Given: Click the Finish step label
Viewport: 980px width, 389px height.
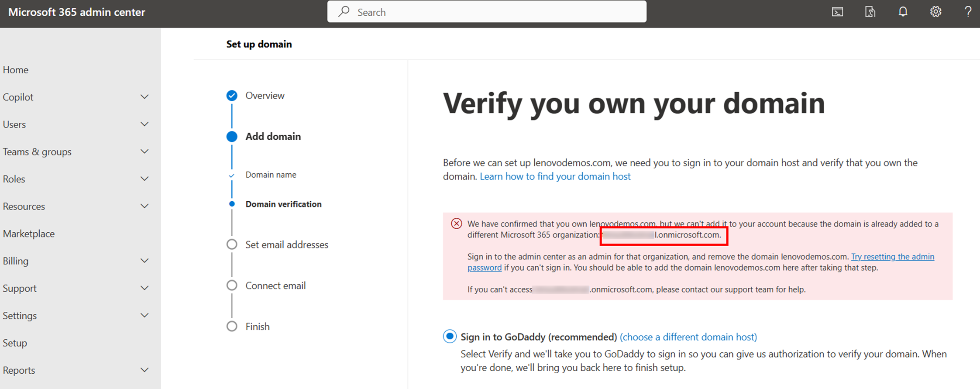Looking at the screenshot, I should coord(258,327).
